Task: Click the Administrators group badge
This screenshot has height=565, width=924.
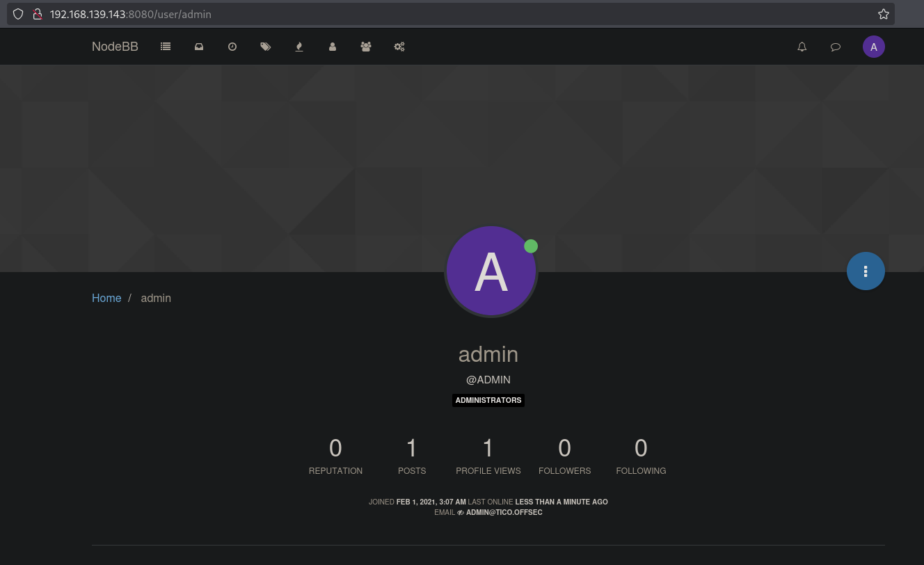Action: coord(488,400)
